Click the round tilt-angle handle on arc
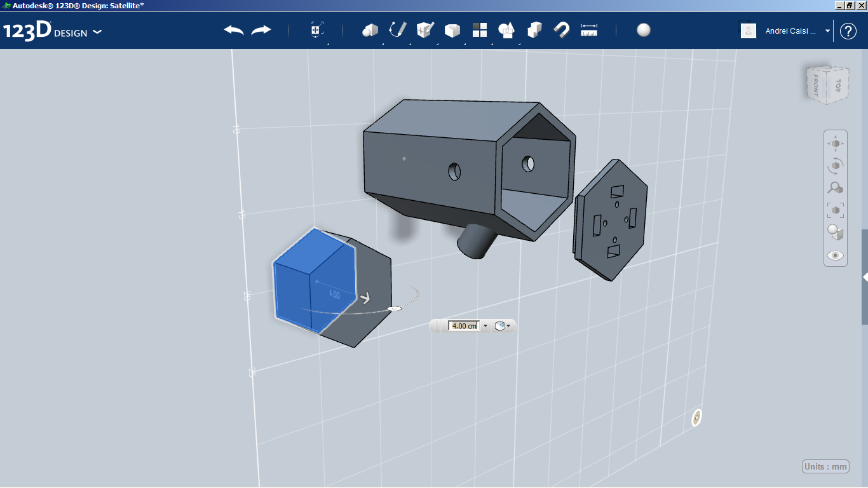This screenshot has width=868, height=488. (x=395, y=308)
